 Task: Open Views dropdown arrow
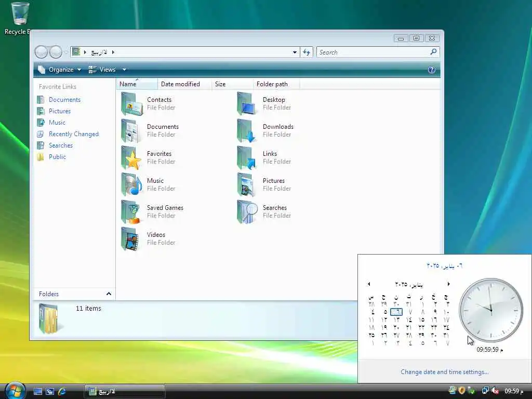[125, 70]
